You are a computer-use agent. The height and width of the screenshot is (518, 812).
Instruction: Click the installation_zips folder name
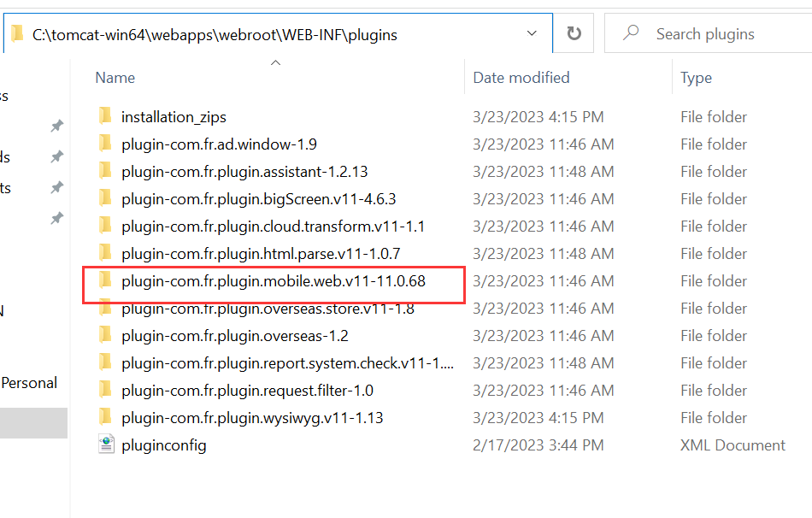click(174, 117)
